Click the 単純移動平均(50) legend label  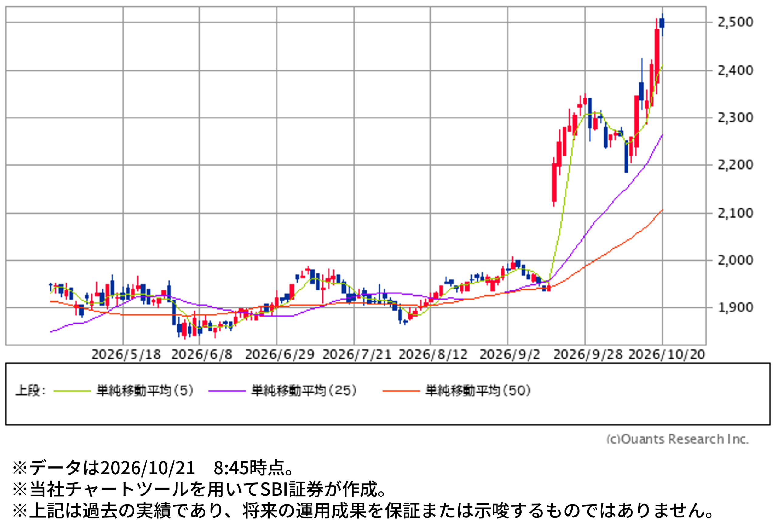click(478, 391)
